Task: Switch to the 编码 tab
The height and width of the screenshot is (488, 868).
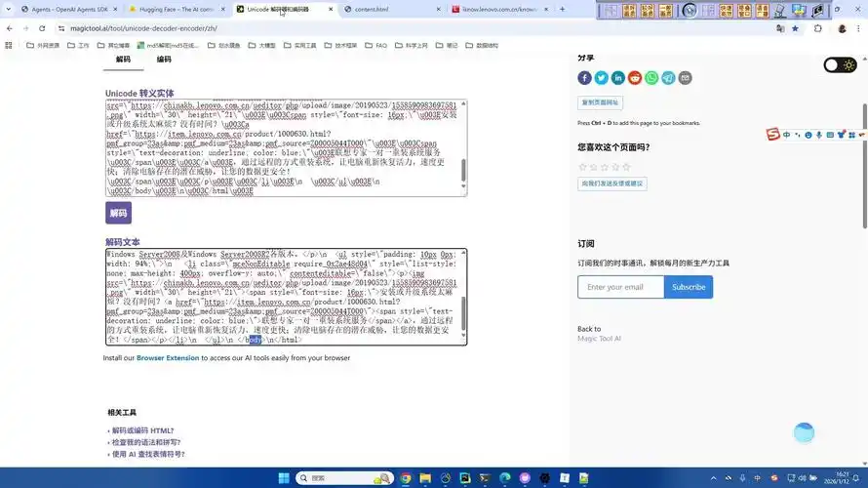Action: (x=164, y=60)
